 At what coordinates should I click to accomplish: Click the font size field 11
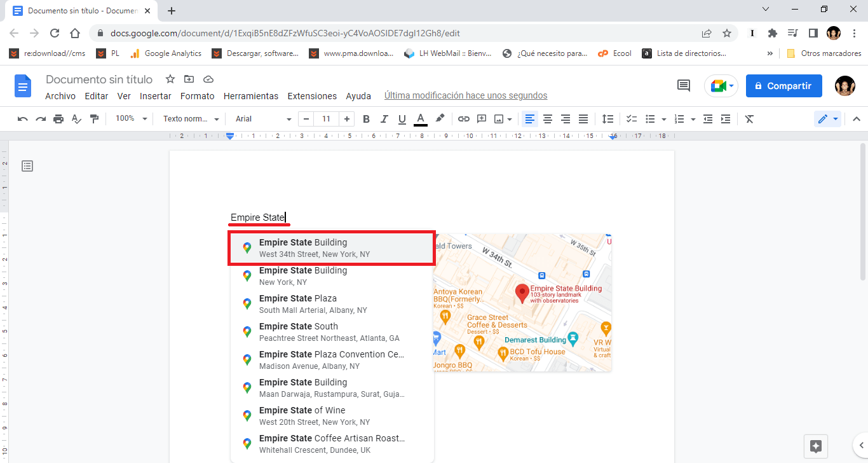pos(327,119)
